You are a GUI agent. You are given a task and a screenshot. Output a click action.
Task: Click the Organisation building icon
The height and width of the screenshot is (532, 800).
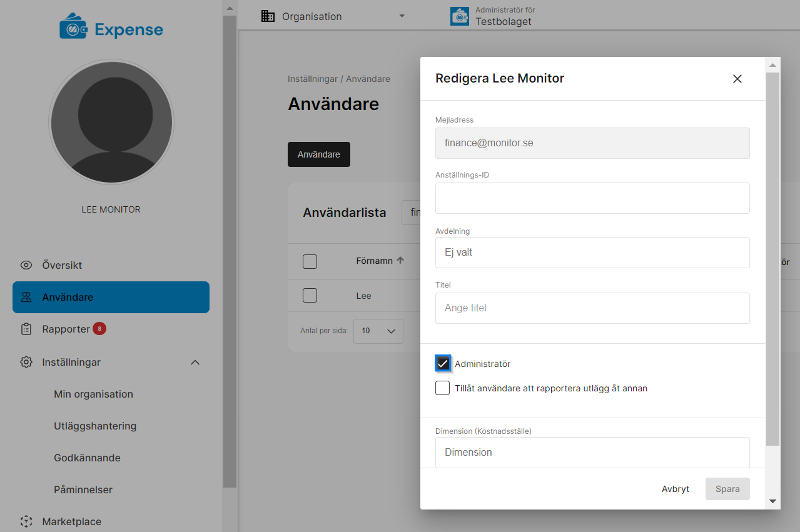pyautogui.click(x=268, y=16)
